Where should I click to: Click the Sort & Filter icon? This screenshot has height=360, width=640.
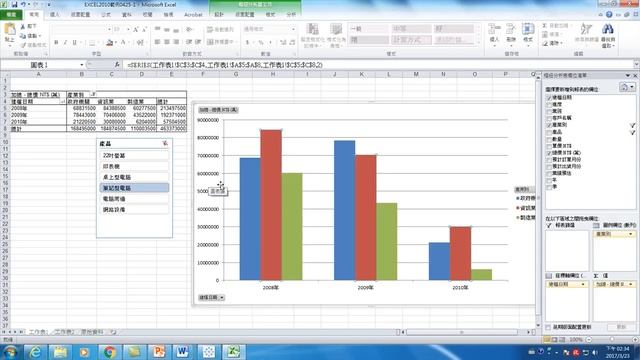click(x=586, y=29)
